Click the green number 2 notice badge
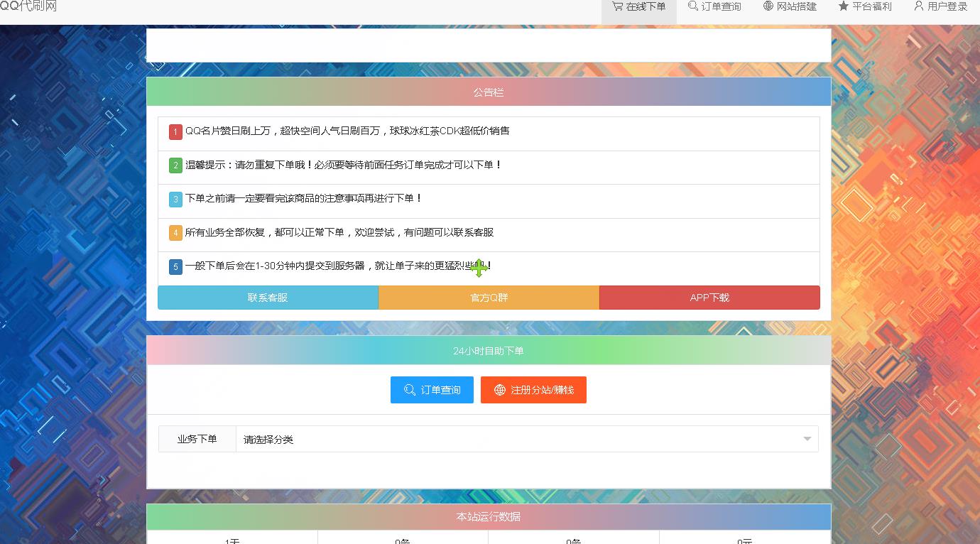 point(175,165)
